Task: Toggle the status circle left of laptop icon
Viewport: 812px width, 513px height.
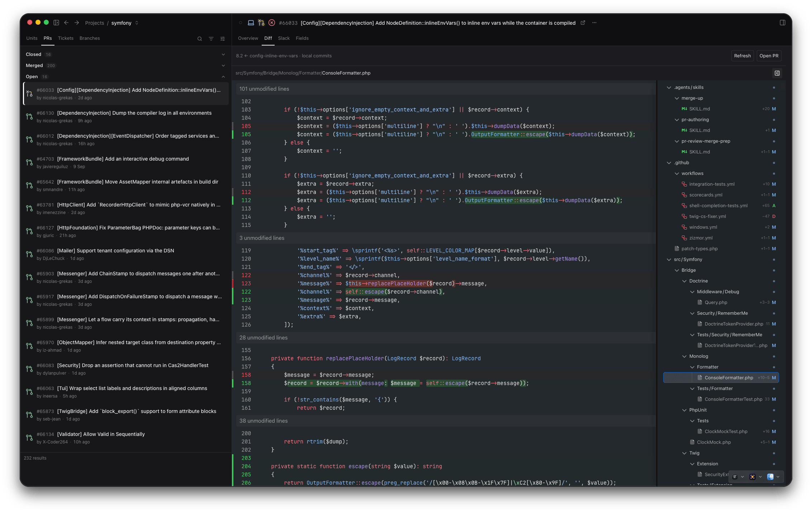Action: (x=241, y=23)
